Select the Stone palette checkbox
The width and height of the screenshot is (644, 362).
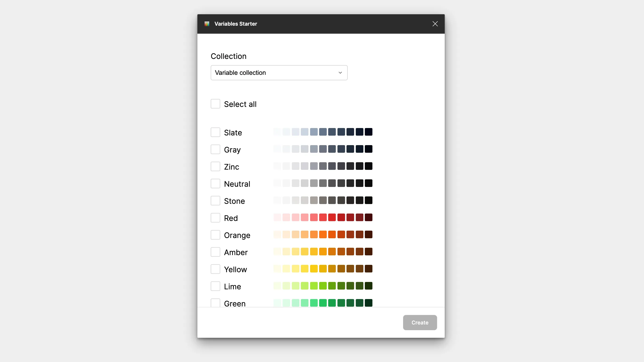click(215, 201)
